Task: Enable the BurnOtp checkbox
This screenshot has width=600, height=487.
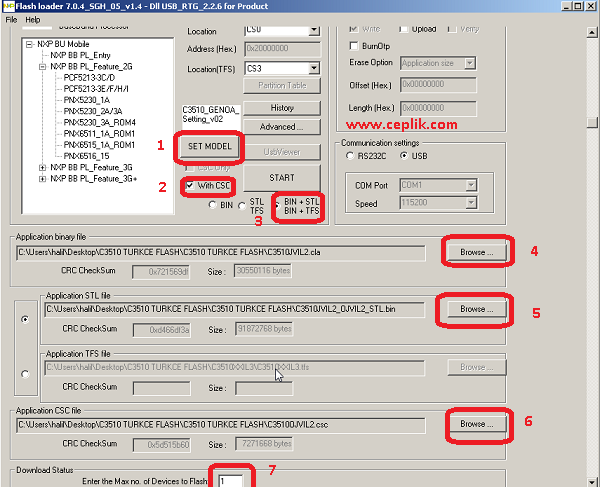Action: [354, 46]
